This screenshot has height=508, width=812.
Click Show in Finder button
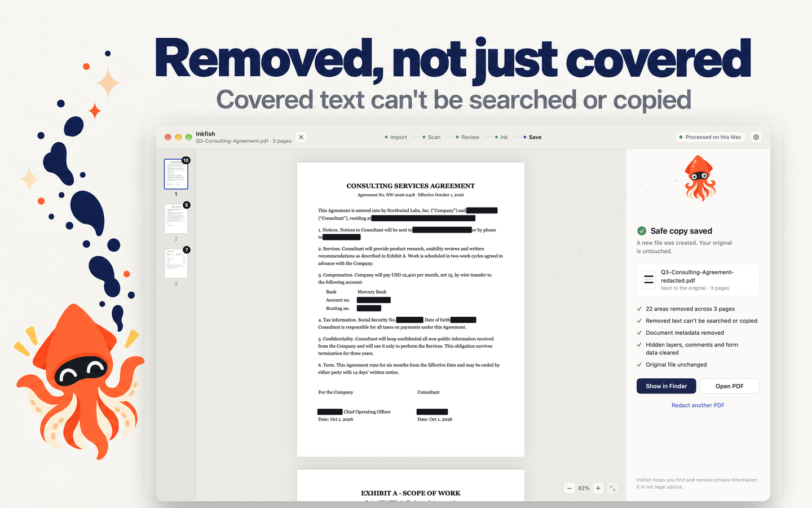tap(667, 386)
